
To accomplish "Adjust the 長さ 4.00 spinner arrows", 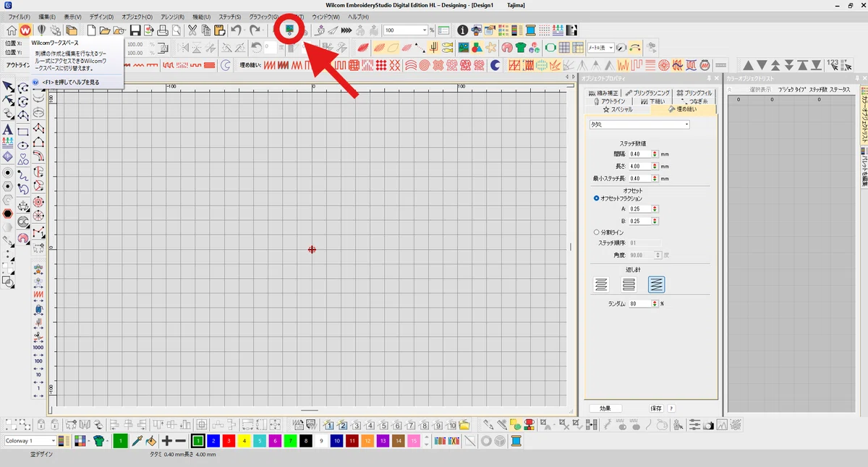I will click(655, 166).
